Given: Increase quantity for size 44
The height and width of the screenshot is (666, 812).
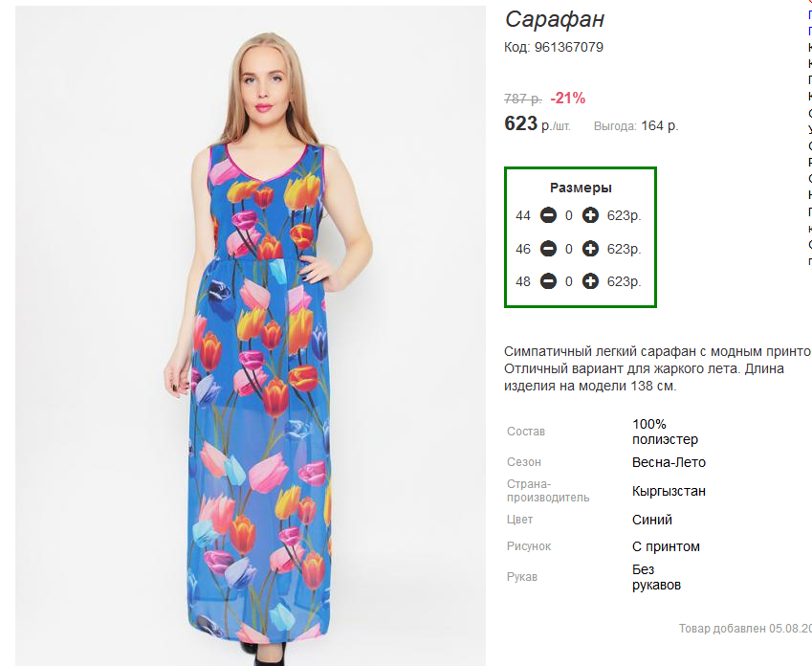Looking at the screenshot, I should click(x=590, y=215).
